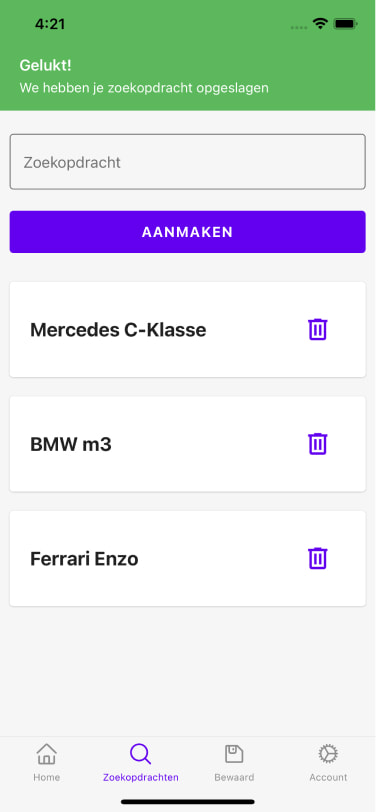Tap the Account gear icon
Screen dimensions: 376x812
328,753
